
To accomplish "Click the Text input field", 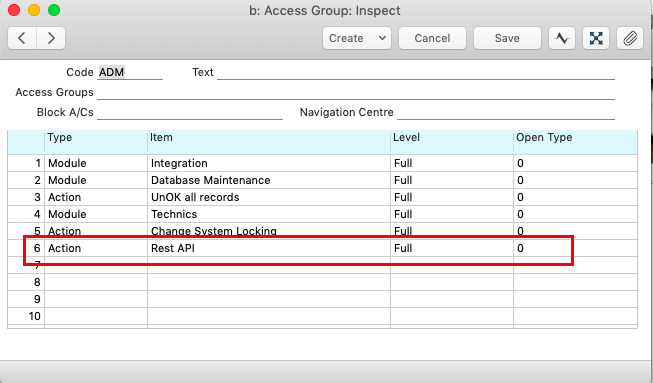I will [416, 72].
